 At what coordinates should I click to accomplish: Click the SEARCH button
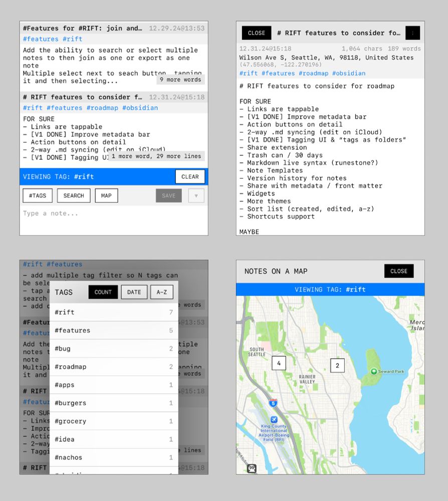click(74, 195)
